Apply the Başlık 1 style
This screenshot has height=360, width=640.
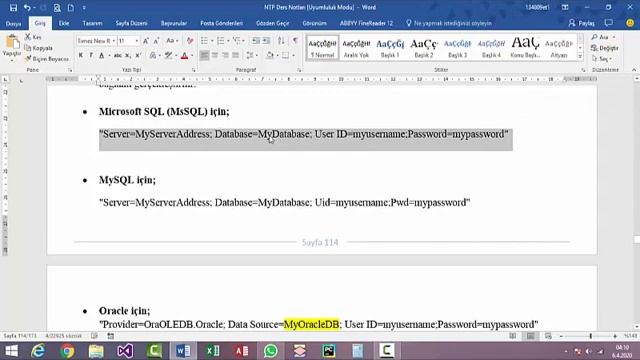390,48
